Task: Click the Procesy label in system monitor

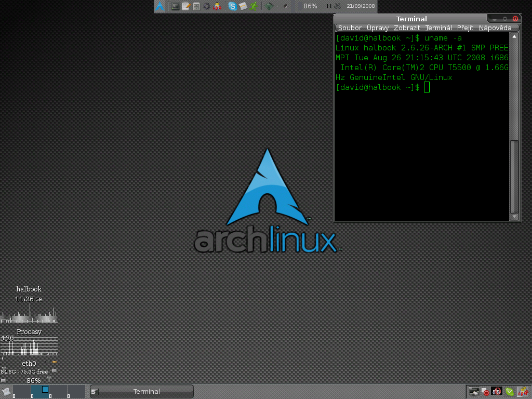Action: click(29, 332)
